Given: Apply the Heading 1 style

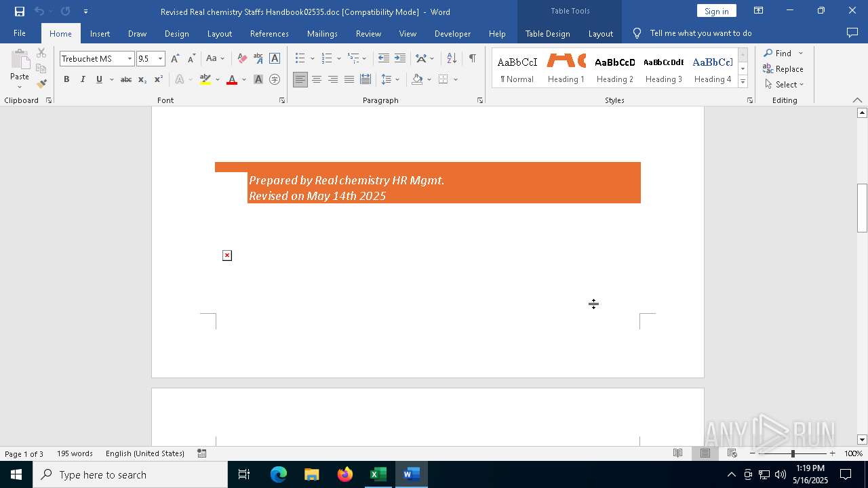Looking at the screenshot, I should point(566,68).
